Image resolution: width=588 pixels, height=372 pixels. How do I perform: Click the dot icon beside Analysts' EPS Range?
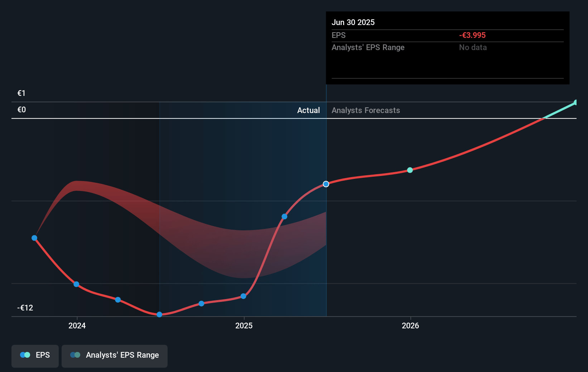pyautogui.click(x=75, y=355)
